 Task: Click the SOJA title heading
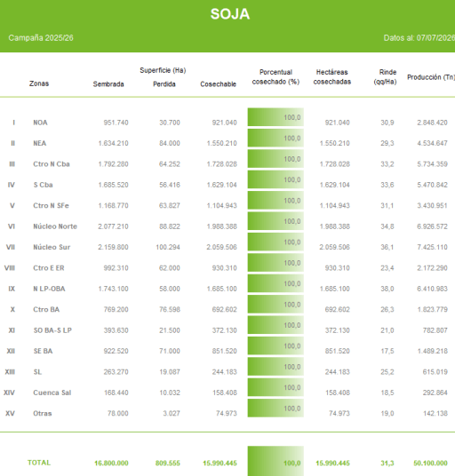click(x=230, y=14)
